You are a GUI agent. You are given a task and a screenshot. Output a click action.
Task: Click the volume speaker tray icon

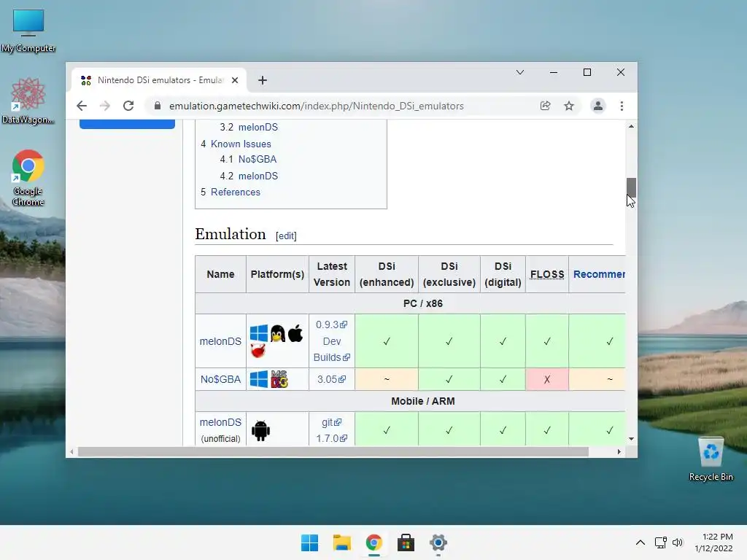pyautogui.click(x=678, y=542)
